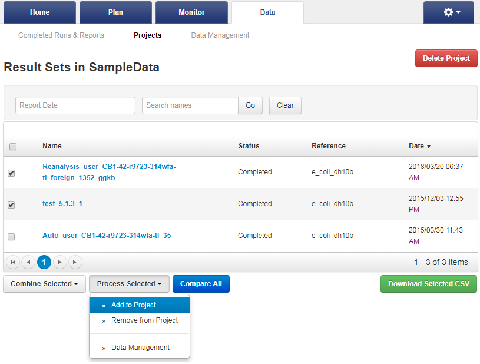Expand the Combine Selected dropdown
This screenshot has height=364, width=480.
pyautogui.click(x=44, y=284)
